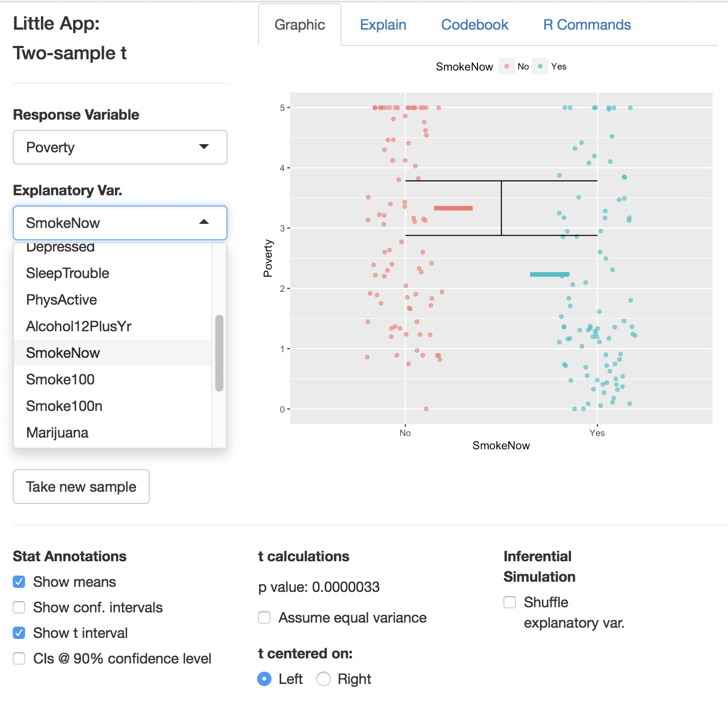Enable Shuffle explanatory var. checkbox
The width and height of the screenshot is (728, 710).
510,602
